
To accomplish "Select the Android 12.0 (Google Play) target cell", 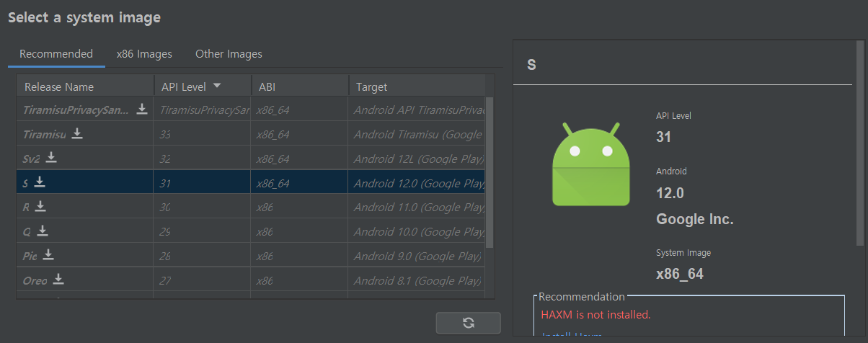I will [x=417, y=183].
